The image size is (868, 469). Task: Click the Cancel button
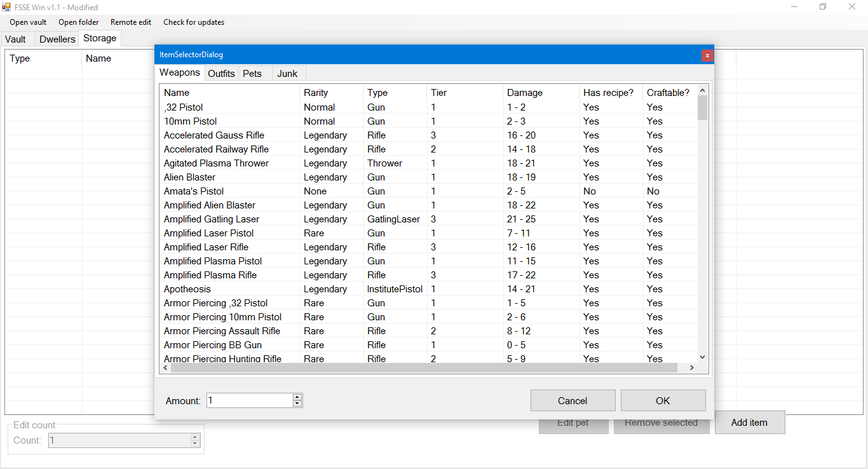point(573,400)
